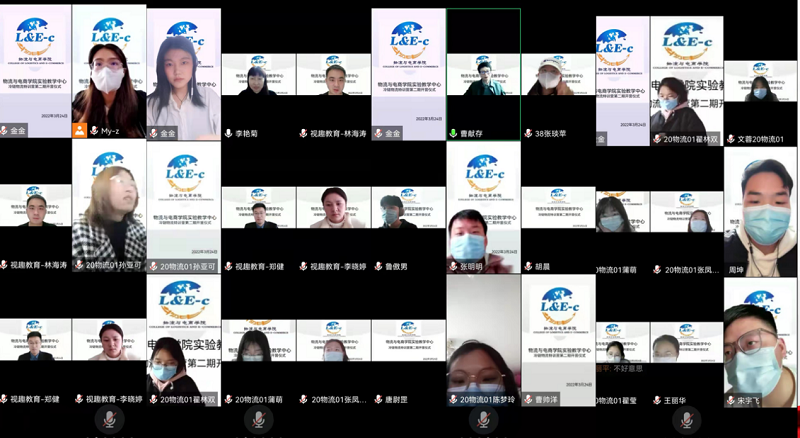Viewport: 800px width, 438px height.
Task: Click the mic icon next to 曹献存
Action: [x=452, y=133]
